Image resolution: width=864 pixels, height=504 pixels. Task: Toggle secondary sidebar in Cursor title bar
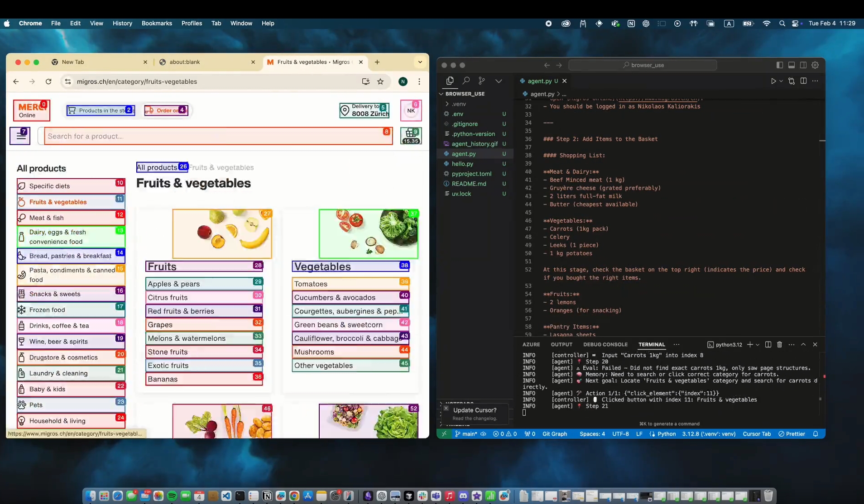pyautogui.click(x=803, y=65)
